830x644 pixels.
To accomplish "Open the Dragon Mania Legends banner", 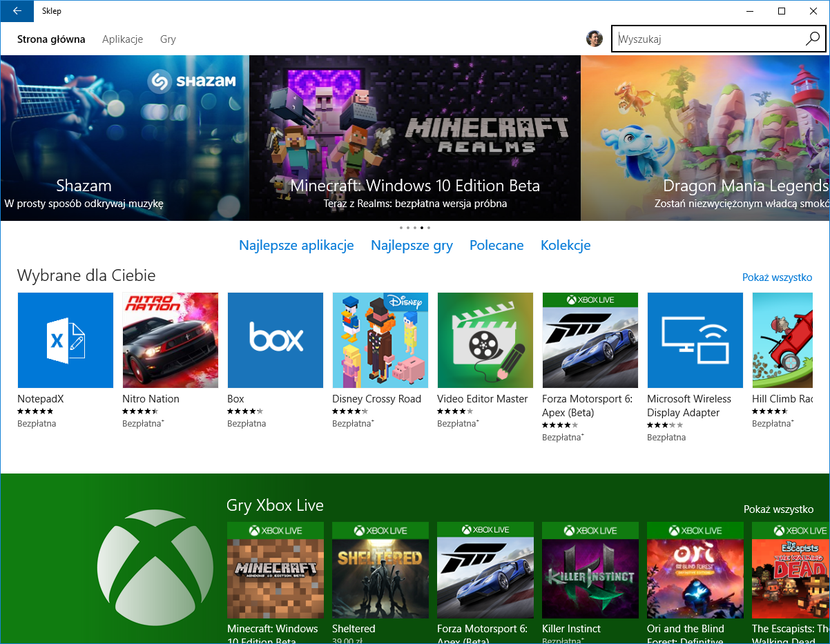I will click(705, 138).
